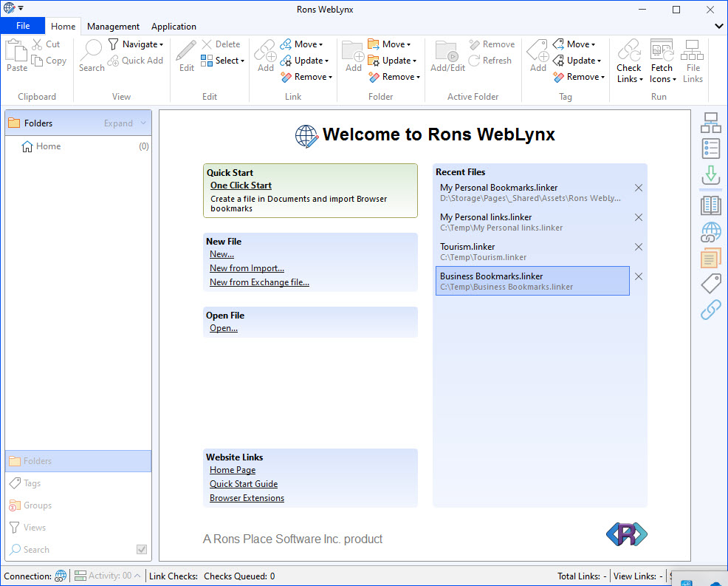Viewport: 728px width, 586px height.
Task: Open the Navigate dropdown
Action: [136, 44]
